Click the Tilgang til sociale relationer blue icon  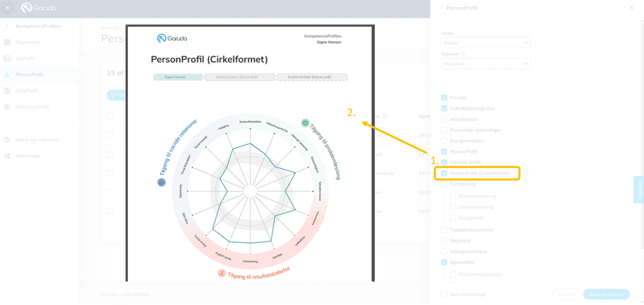tap(161, 182)
